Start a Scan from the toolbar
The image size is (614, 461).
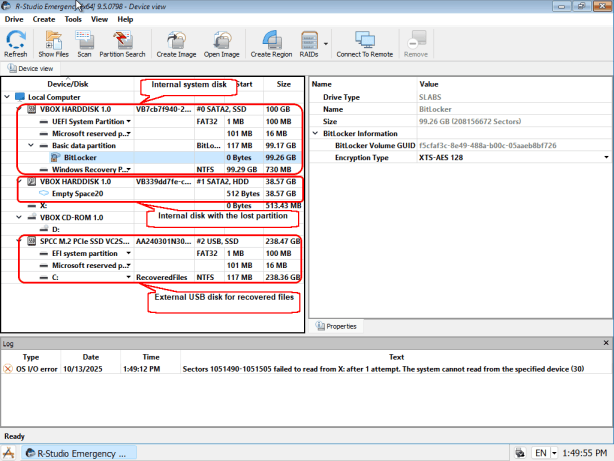coord(85,45)
